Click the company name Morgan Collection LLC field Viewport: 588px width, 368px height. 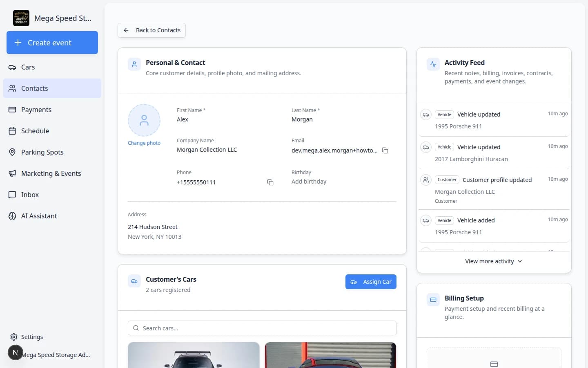pyautogui.click(x=207, y=150)
